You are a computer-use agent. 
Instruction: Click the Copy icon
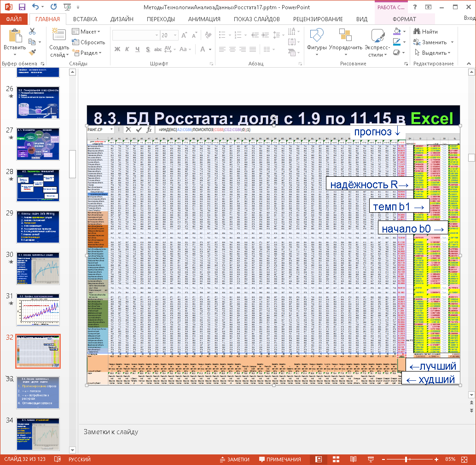pos(32,41)
